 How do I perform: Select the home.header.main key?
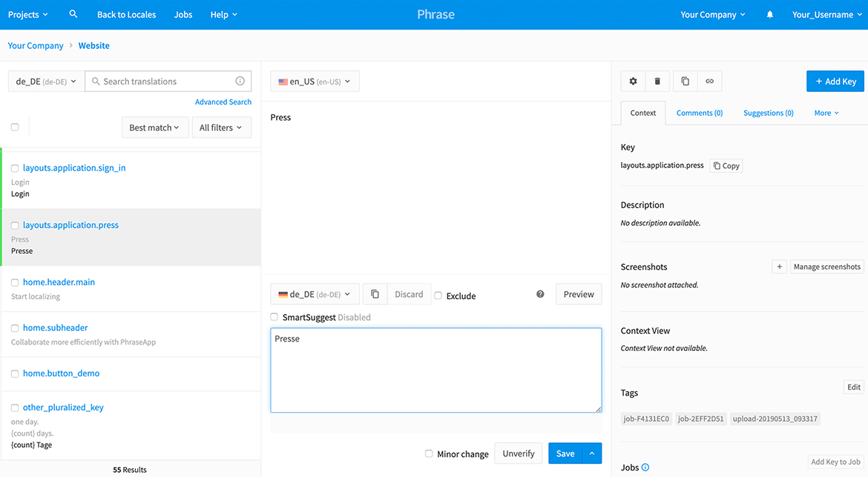pos(59,282)
